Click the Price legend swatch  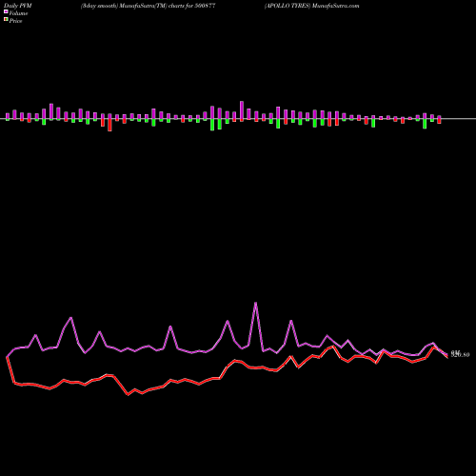pos(6,20)
